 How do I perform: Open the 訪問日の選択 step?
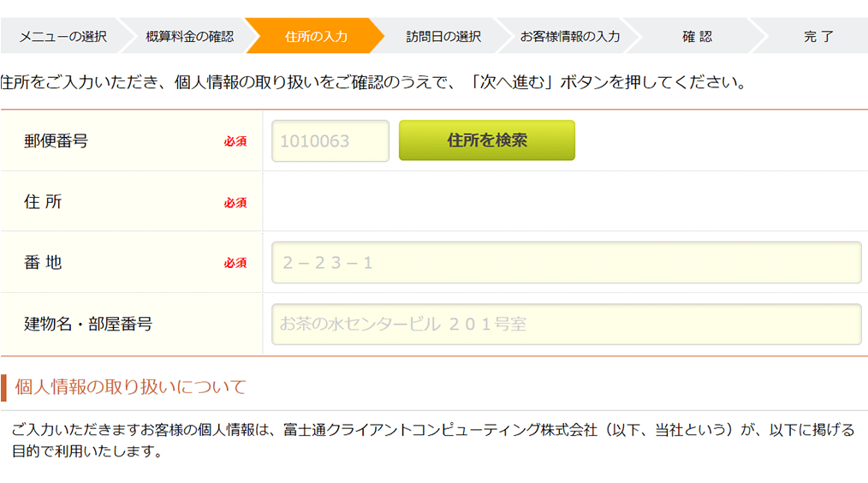click(x=443, y=36)
